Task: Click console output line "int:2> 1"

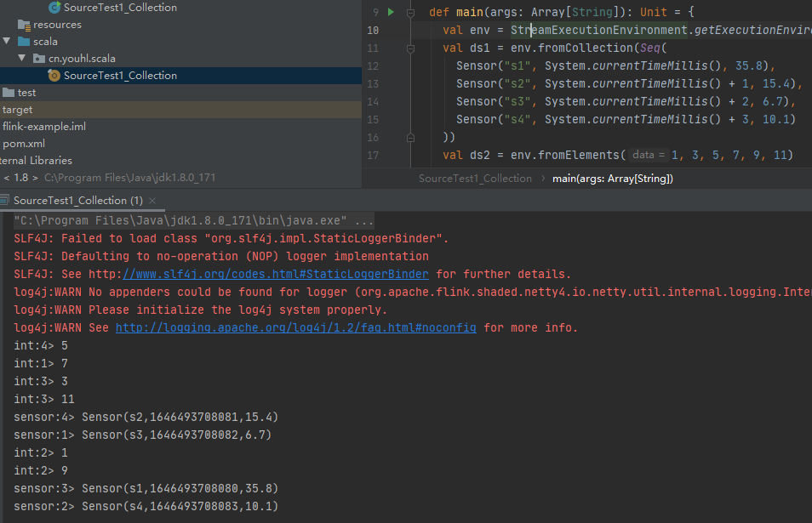Action: tap(41, 453)
